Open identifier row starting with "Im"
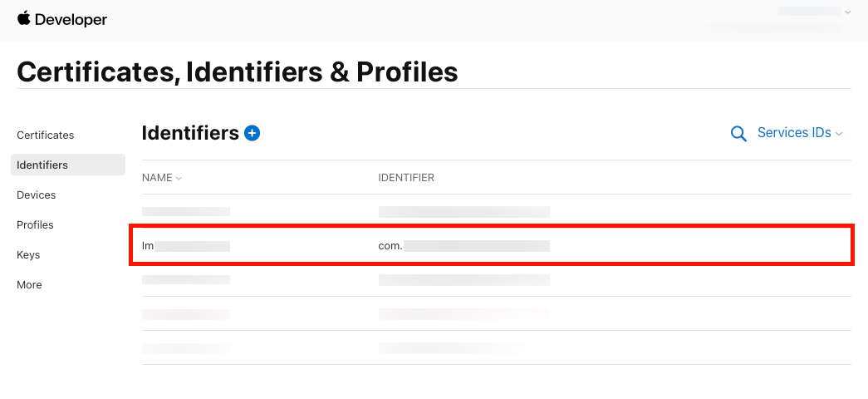 (185, 246)
